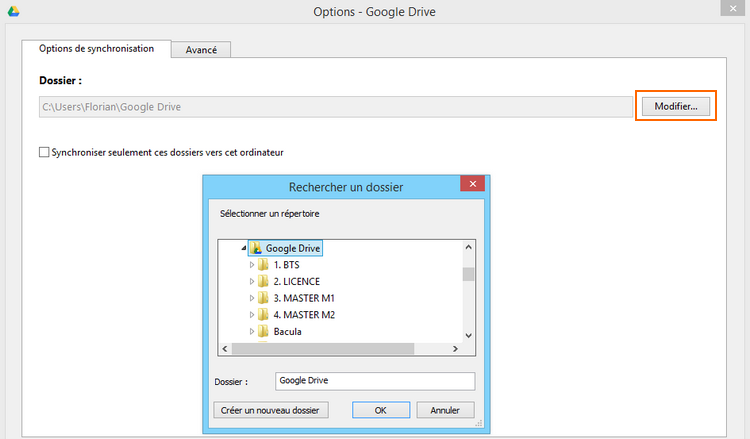Open Options de synchronisation tab

pos(96,49)
